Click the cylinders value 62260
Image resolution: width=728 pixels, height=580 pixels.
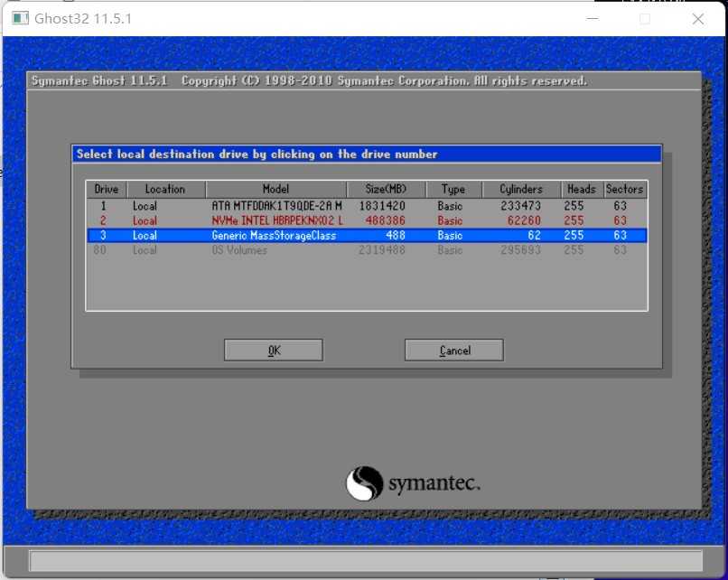[524, 220]
